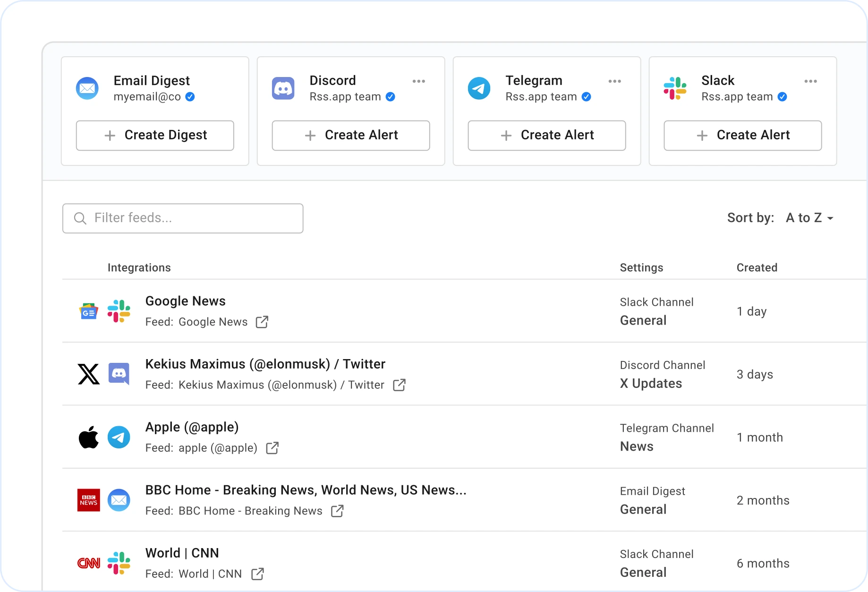
Task: Click the myemail@co address text
Action: (x=147, y=97)
